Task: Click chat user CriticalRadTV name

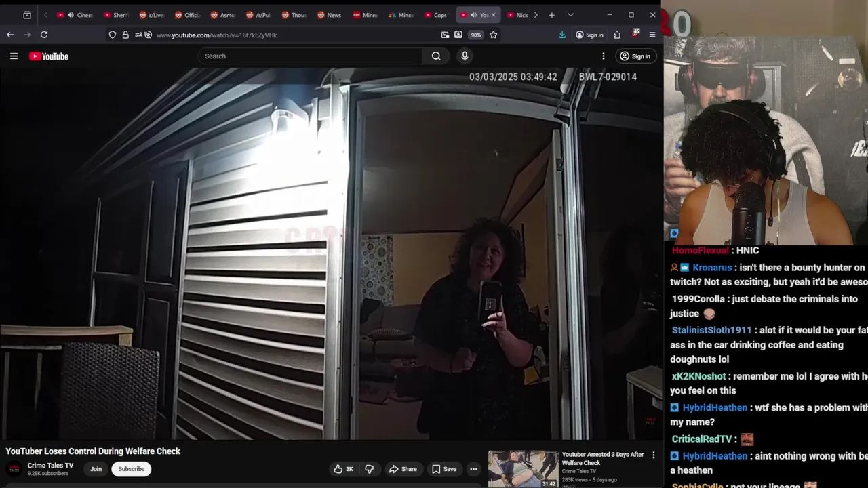Action: point(702,439)
